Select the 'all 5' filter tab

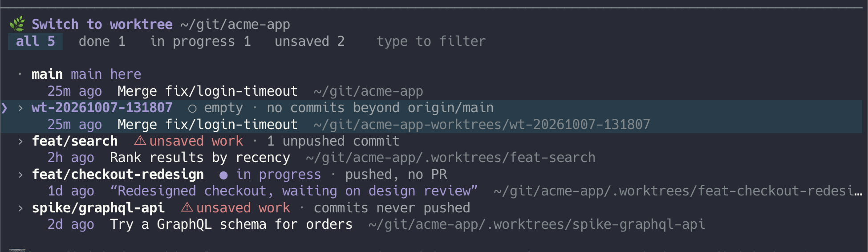click(x=36, y=41)
